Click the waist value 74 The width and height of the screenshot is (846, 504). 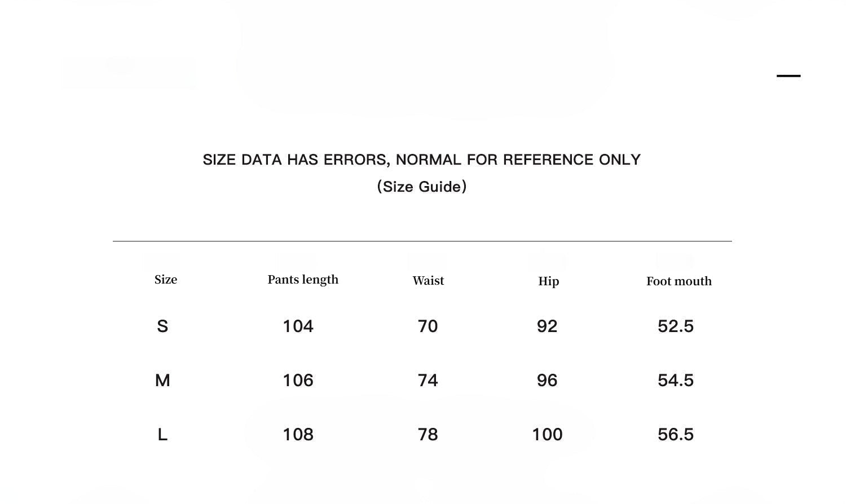click(428, 381)
